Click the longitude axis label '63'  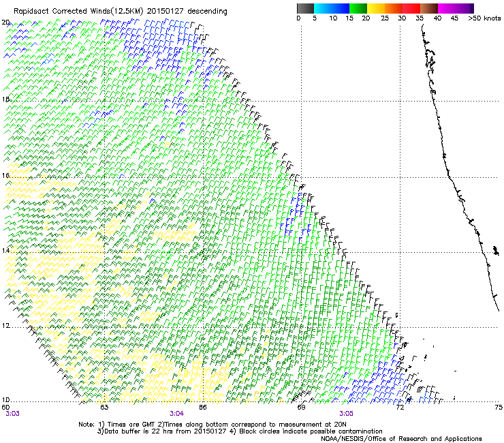coord(104,408)
